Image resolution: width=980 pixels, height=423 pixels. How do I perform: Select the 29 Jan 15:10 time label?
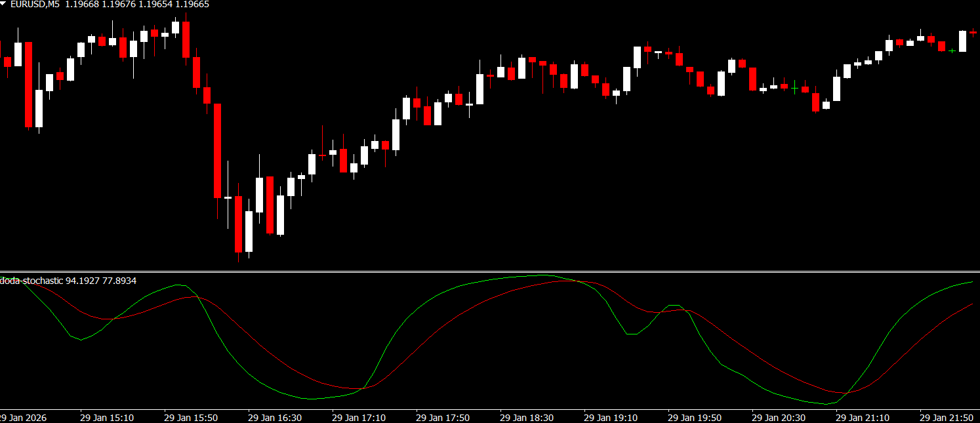coord(107,417)
